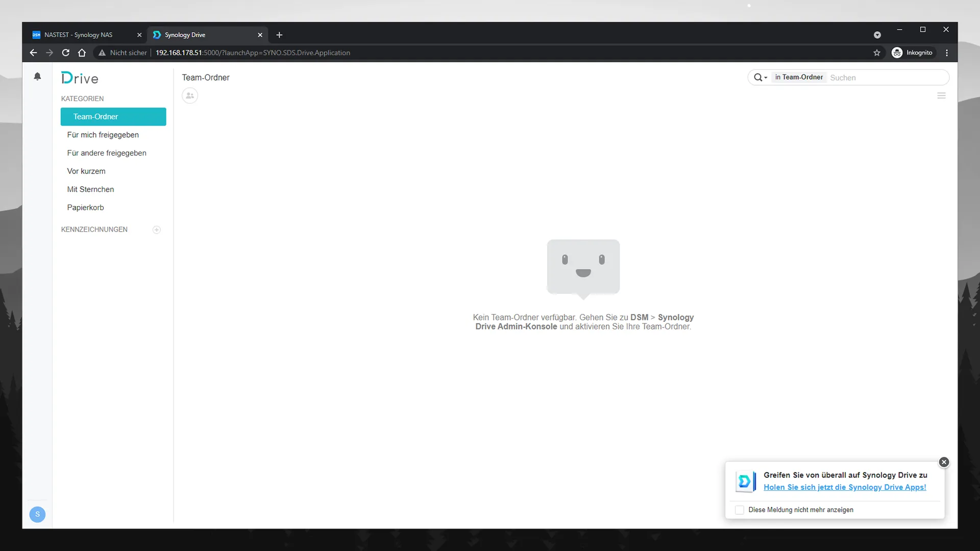980x551 pixels.
Task: Reload the current page
Action: [66, 53]
